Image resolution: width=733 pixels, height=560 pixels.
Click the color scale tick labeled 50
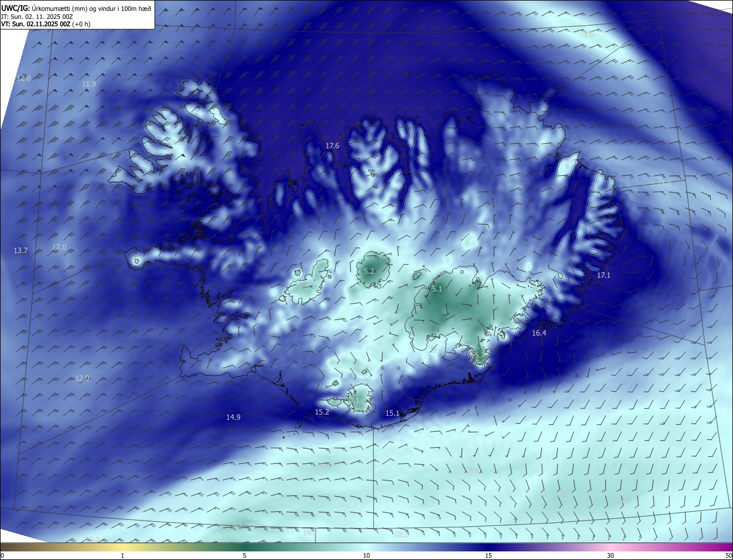coord(728,555)
